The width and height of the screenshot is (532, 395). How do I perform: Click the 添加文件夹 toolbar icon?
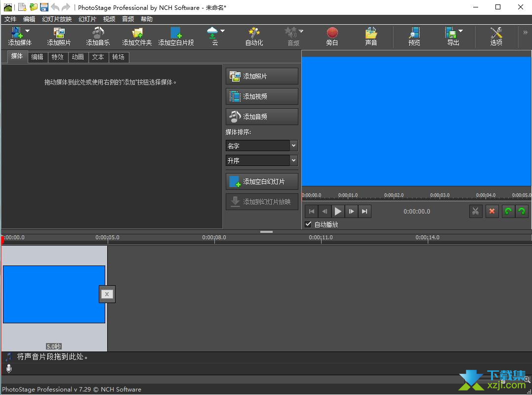click(x=137, y=36)
